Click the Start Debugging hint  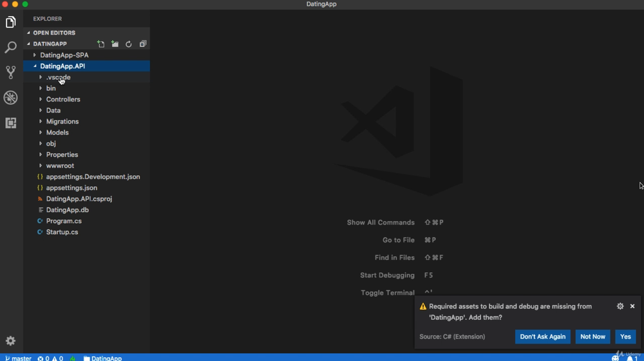(387, 275)
